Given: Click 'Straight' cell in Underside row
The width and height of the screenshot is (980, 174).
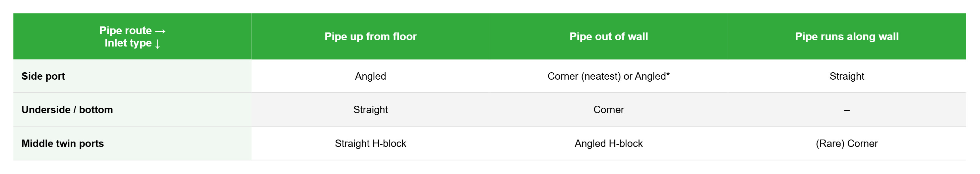Looking at the screenshot, I should tap(371, 109).
